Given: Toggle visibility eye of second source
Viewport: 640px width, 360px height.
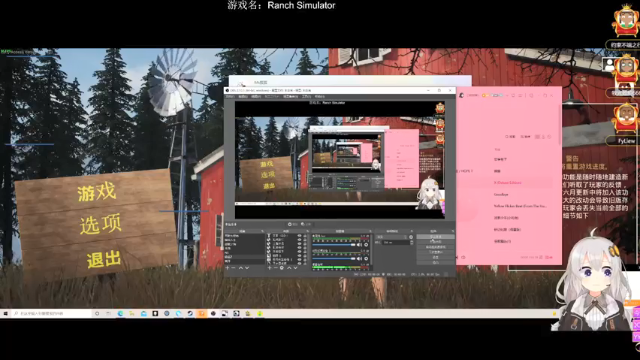Looking at the screenshot, I should 299,240.
